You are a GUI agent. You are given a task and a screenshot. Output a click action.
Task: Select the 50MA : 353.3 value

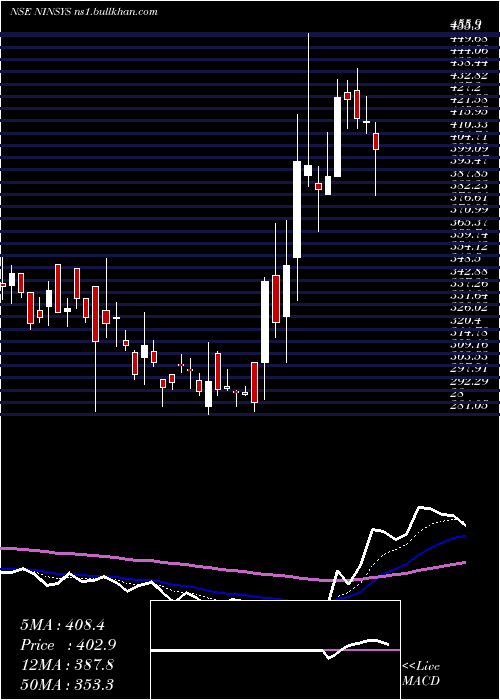coord(67,684)
